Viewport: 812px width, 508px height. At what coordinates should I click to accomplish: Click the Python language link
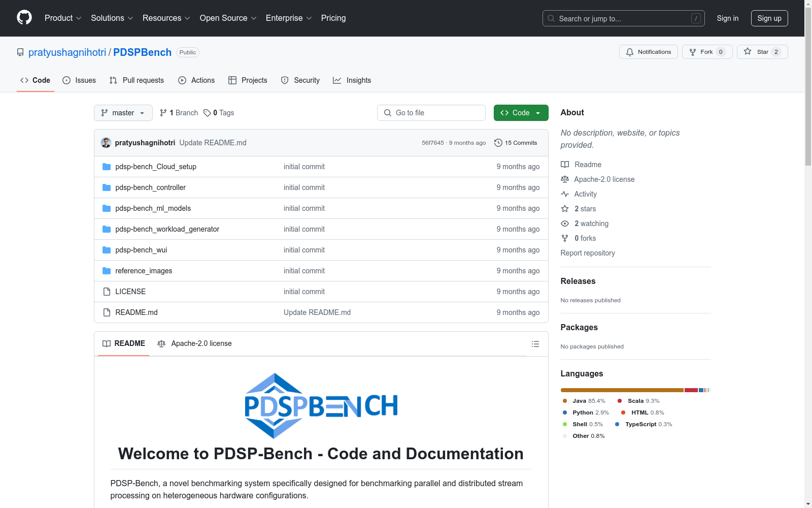[x=585, y=412]
